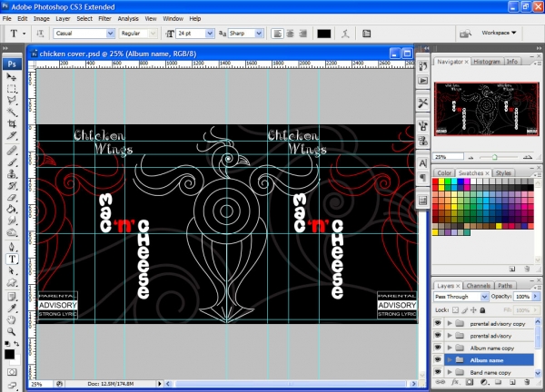Select the Crop tool
The height and width of the screenshot is (392, 545).
pyautogui.click(x=12, y=123)
